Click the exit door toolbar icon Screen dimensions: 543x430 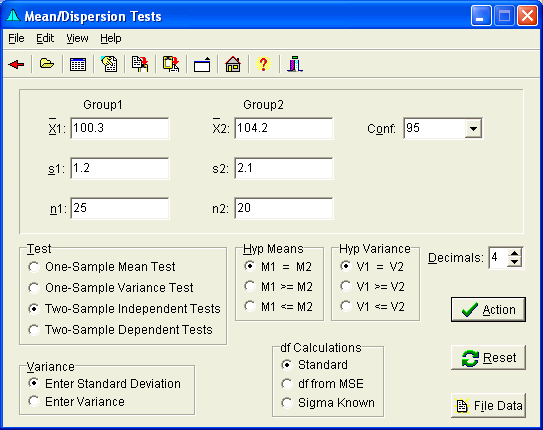pyautogui.click(x=295, y=64)
